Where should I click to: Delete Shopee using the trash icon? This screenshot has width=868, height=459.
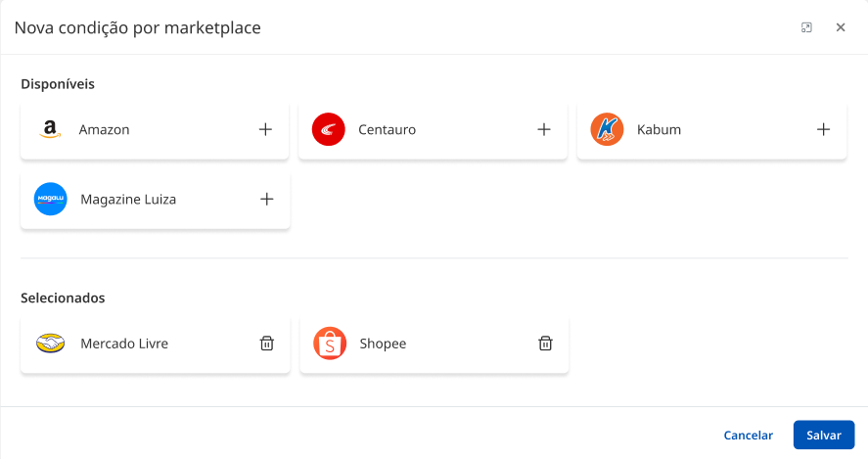coord(545,344)
